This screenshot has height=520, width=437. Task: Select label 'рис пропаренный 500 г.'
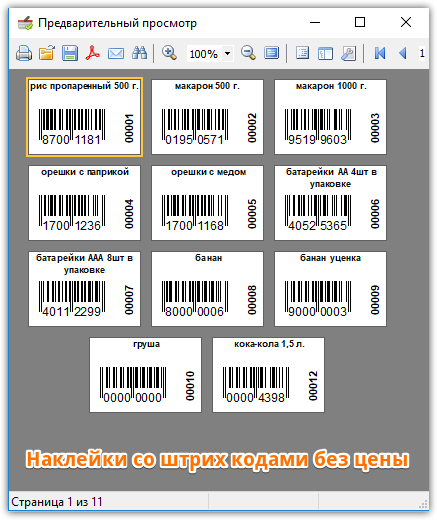pyautogui.click(x=84, y=117)
